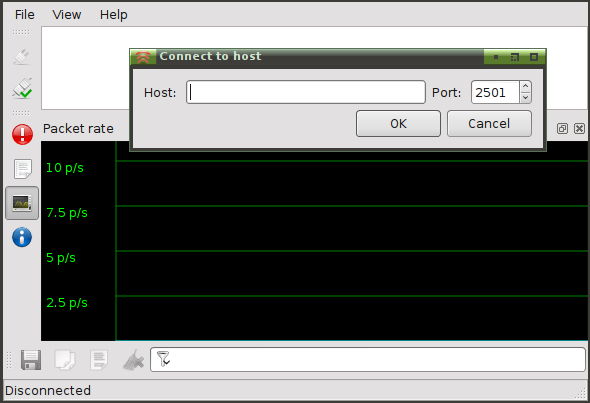Close the Packet rate panel
590x403 pixels.
(579, 129)
